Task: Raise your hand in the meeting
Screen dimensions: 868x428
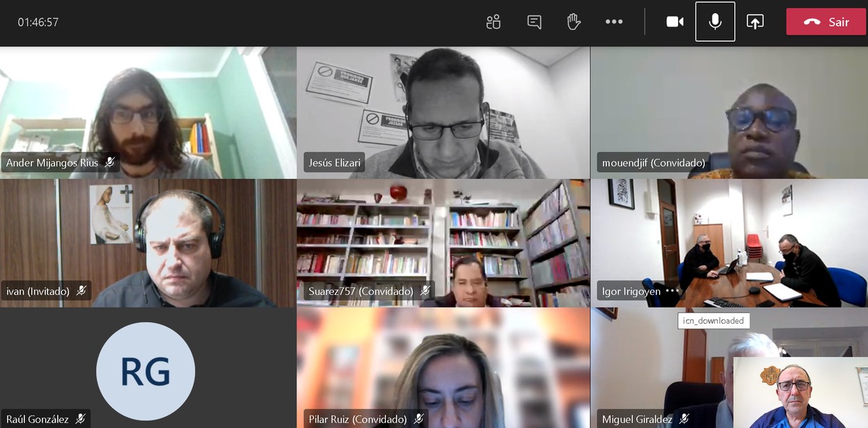Action: click(574, 22)
